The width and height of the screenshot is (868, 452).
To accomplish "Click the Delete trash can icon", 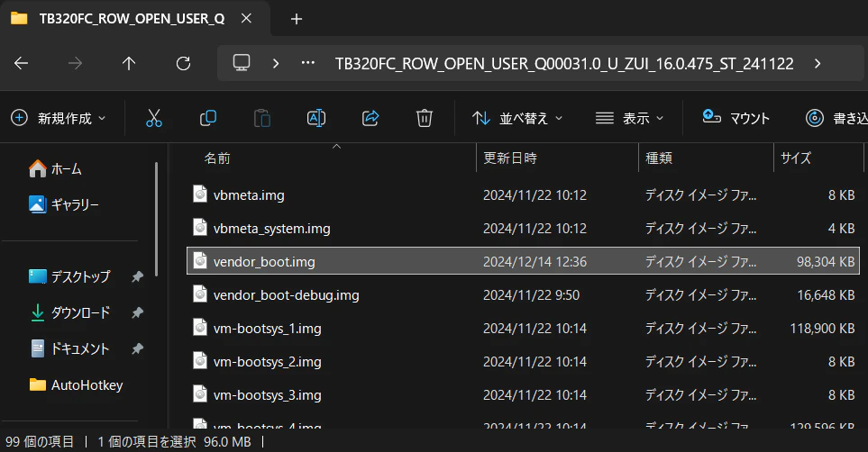I will point(424,118).
